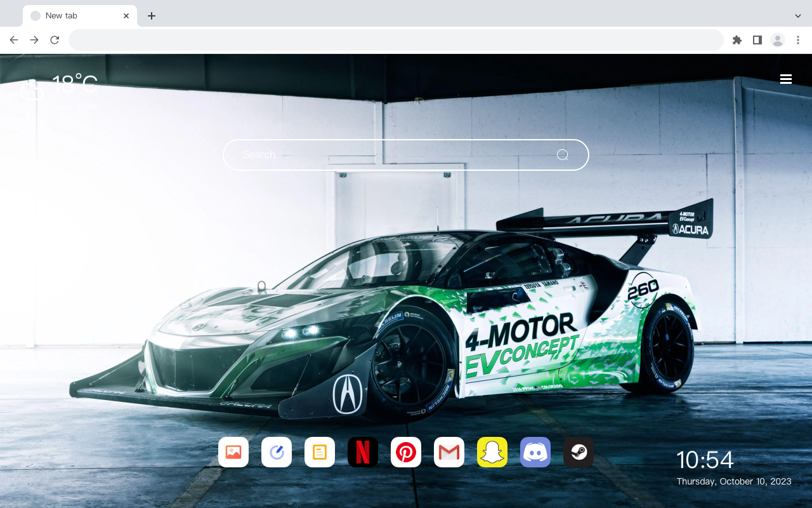Open the Gmail shortcut
The height and width of the screenshot is (508, 812).
[x=449, y=452]
